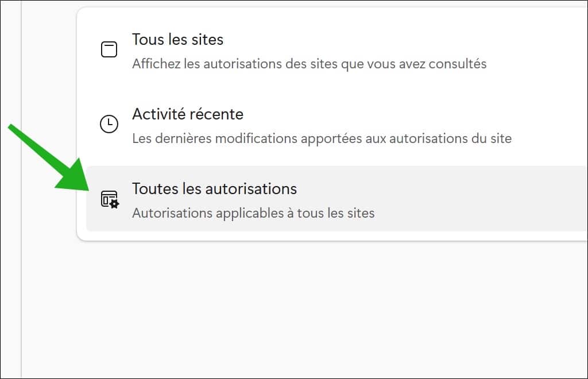Click the browser window icon beside Tous les sites

(109, 49)
